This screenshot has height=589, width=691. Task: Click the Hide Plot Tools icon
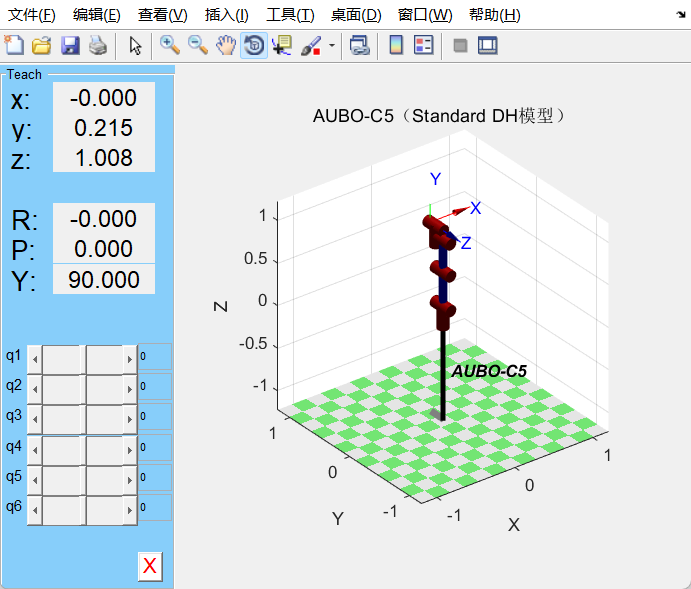461,45
